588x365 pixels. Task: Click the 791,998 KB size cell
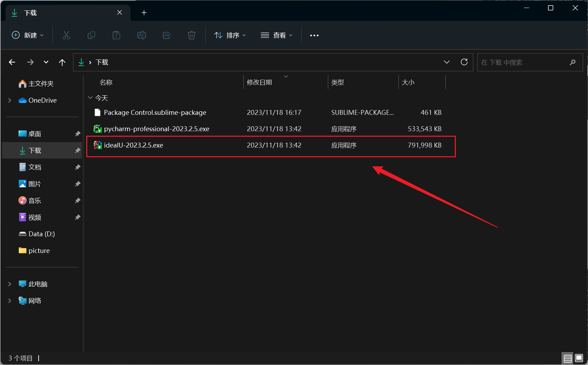tap(425, 145)
